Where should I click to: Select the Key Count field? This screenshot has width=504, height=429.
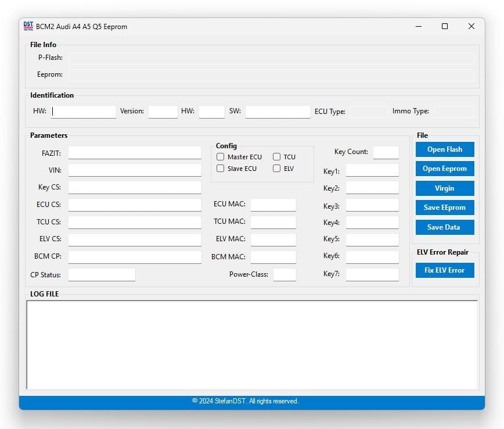tap(386, 152)
